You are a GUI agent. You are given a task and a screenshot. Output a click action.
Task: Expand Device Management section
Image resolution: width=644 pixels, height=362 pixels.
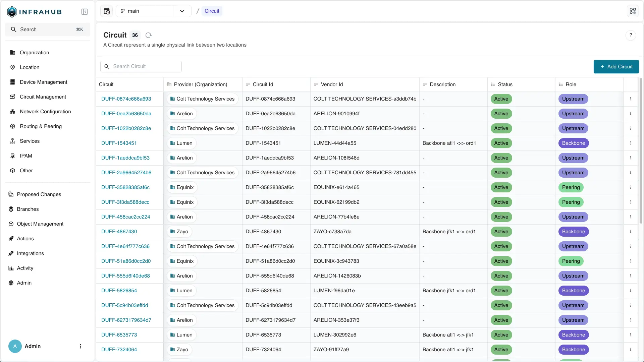(x=48, y=82)
